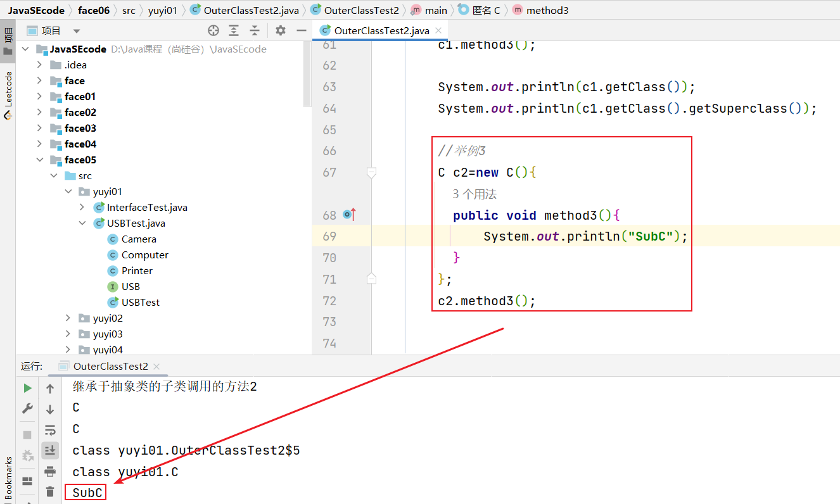Click the override gutter icon on line 68

point(349,215)
